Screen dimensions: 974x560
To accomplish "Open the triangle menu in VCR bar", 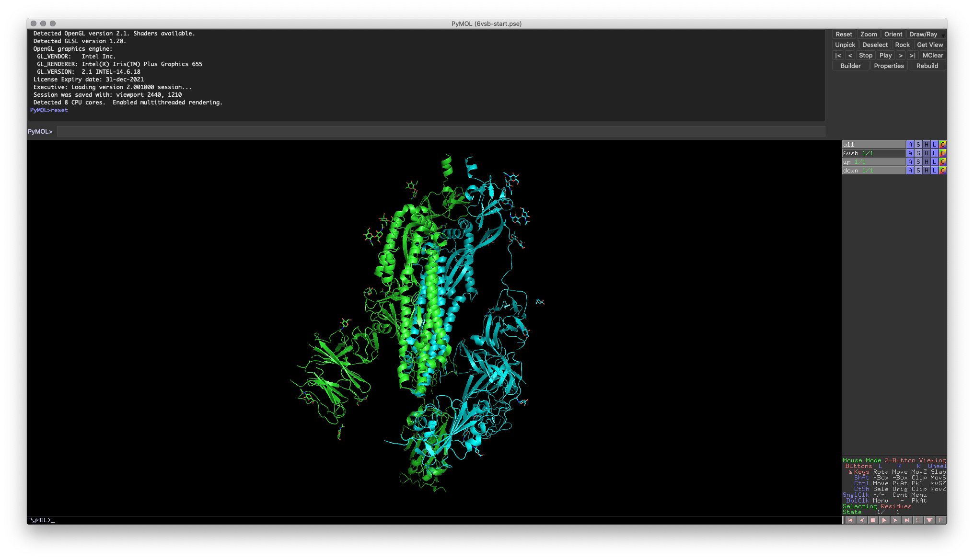I will [929, 520].
